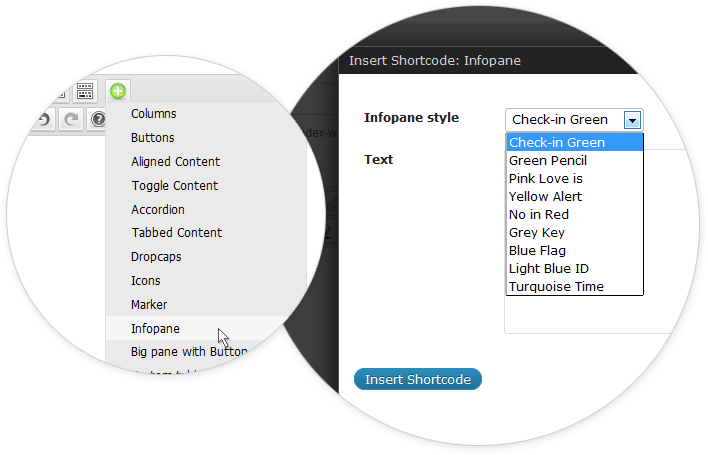Choose Toggle Content menu entry

[x=175, y=185]
